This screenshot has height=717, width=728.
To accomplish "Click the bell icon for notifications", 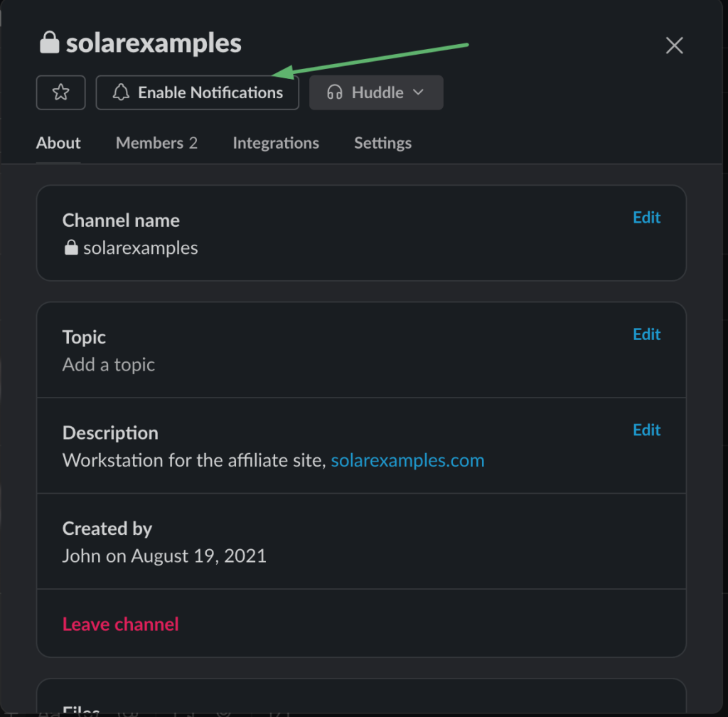I will 122,92.
